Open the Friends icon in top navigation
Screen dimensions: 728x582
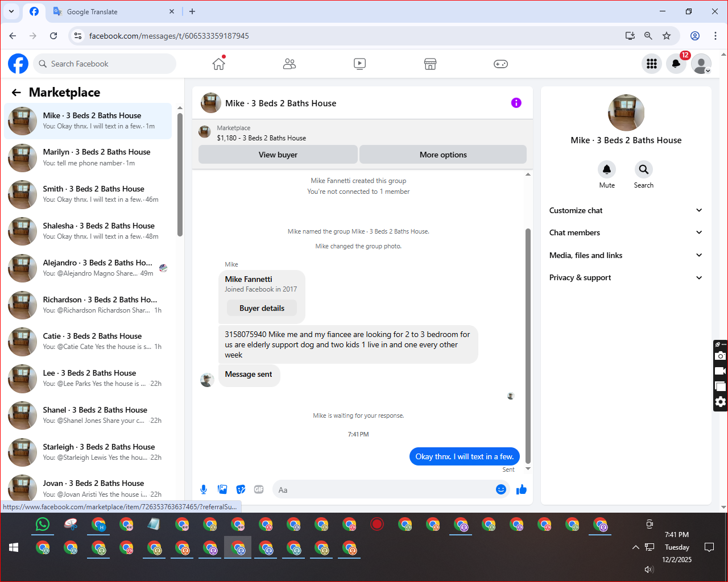[x=289, y=64]
